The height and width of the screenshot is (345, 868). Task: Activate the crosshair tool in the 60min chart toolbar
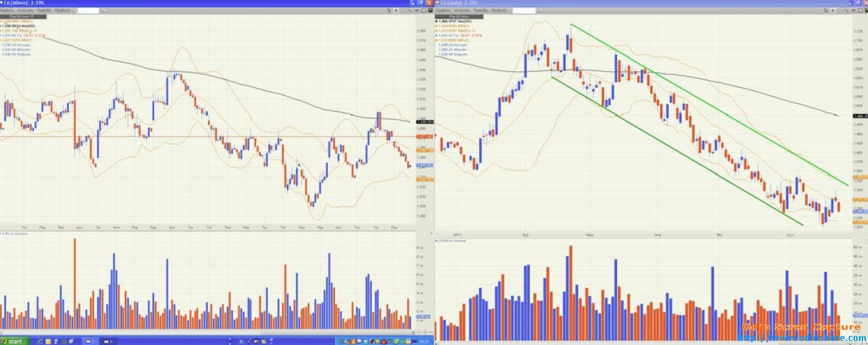click(396, 10)
